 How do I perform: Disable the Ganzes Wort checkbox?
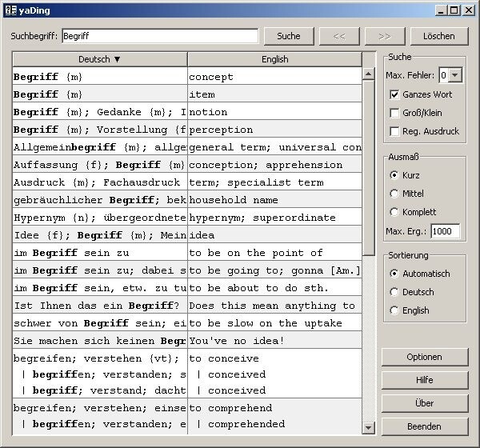(x=394, y=94)
